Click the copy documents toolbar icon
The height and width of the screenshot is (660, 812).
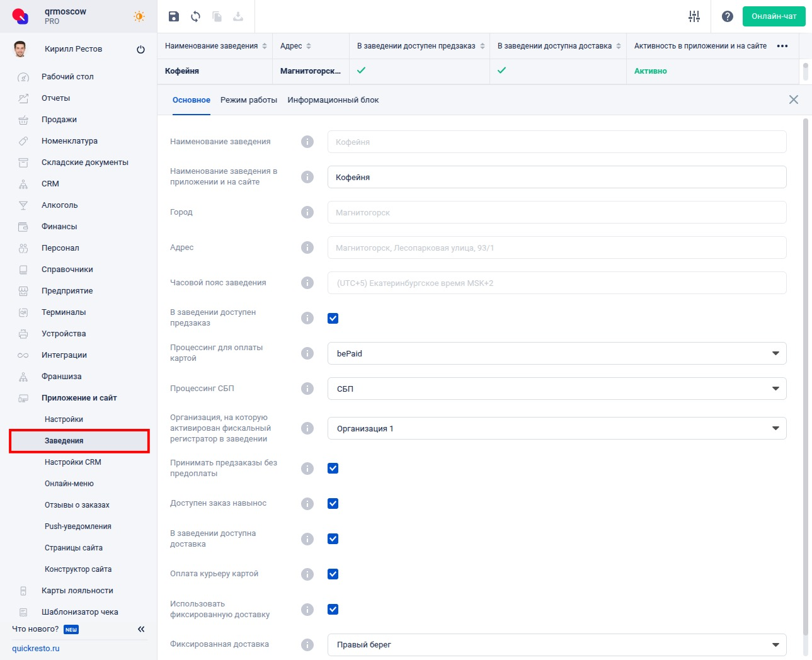click(x=217, y=16)
